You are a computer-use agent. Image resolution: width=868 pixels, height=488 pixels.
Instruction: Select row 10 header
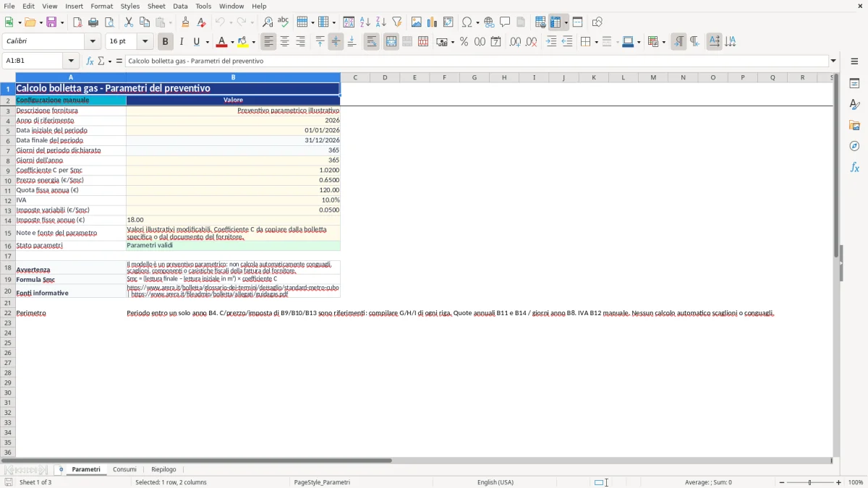(x=8, y=180)
